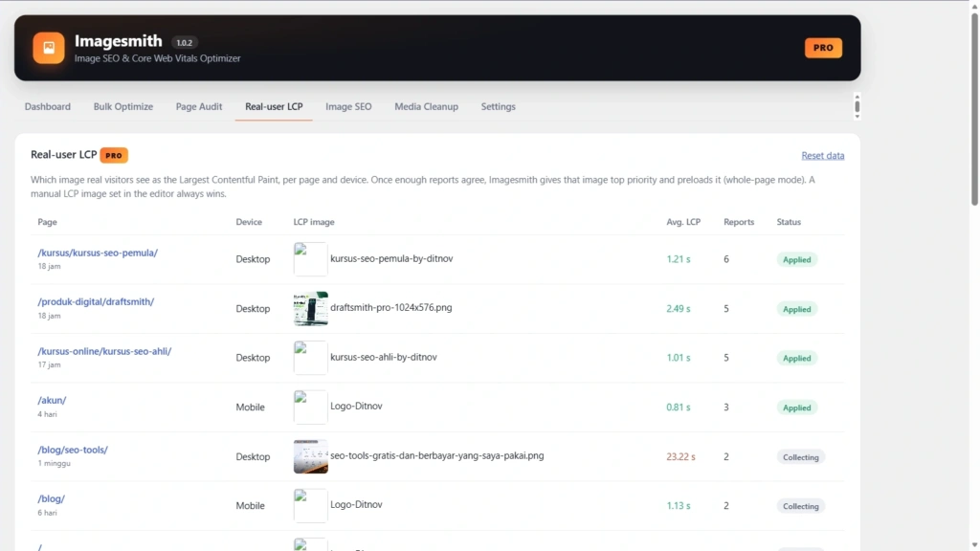This screenshot has height=551, width=980.
Task: Click the Page column header
Action: (x=48, y=222)
